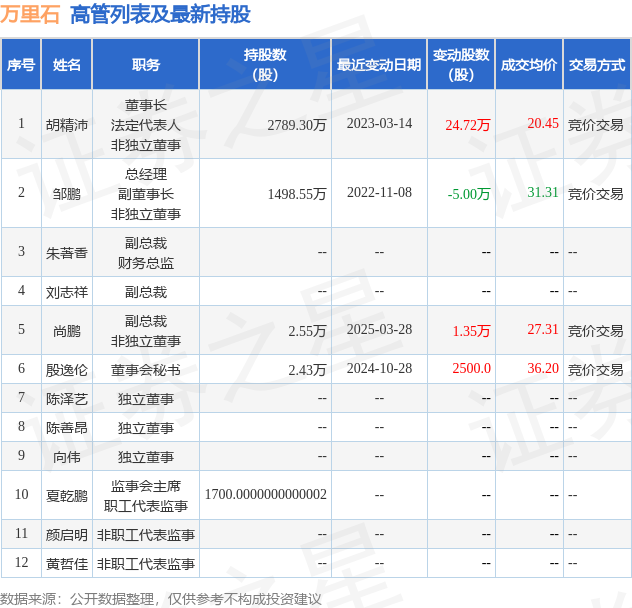
Task: Select the name 尚鹏
Action: click(x=67, y=331)
